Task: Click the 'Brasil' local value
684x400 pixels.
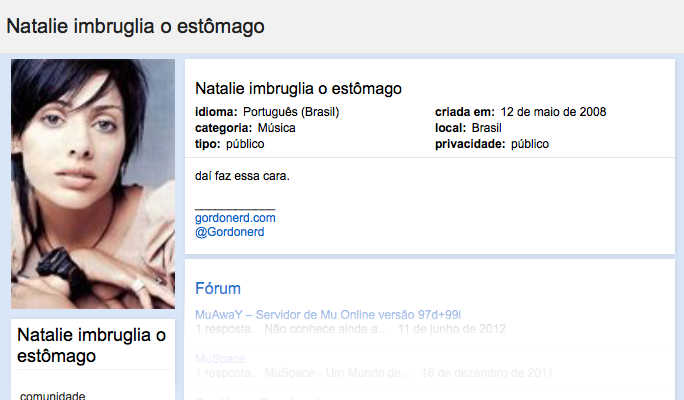Action: (487, 128)
